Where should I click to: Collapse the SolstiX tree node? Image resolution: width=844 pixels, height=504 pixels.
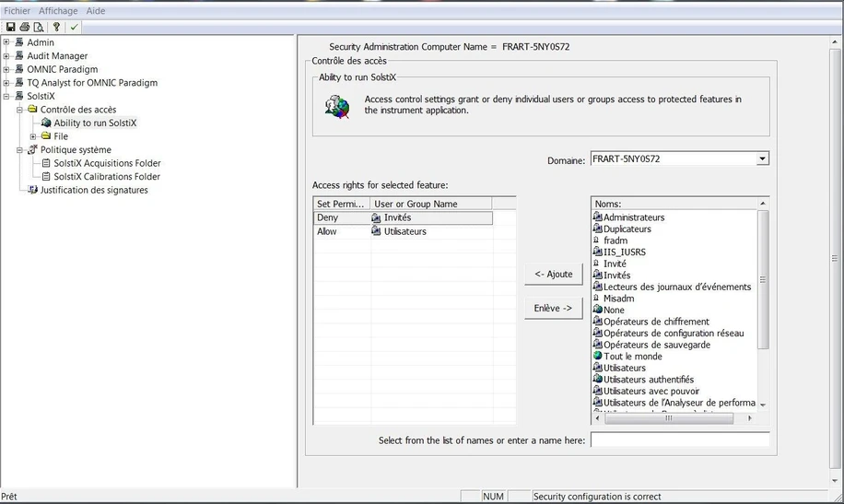[6, 97]
